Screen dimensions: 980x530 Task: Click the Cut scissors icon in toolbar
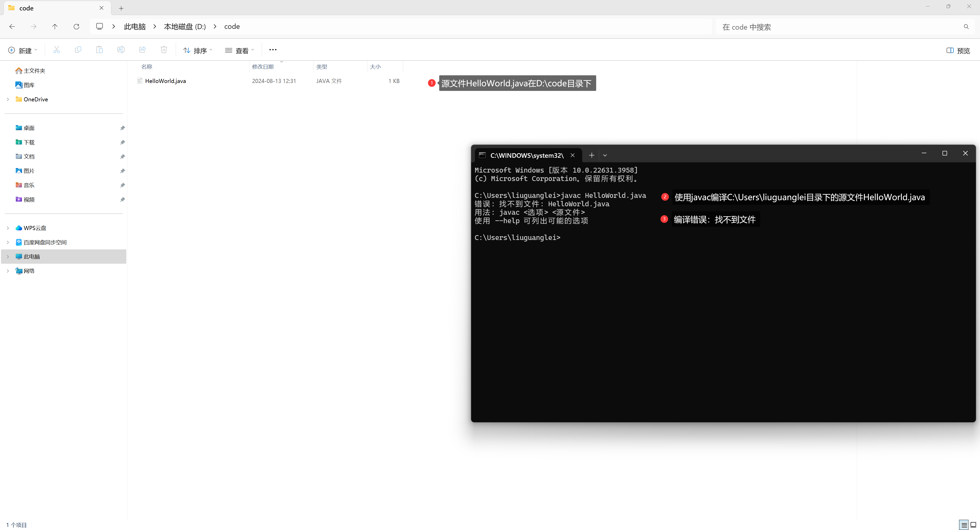[57, 50]
